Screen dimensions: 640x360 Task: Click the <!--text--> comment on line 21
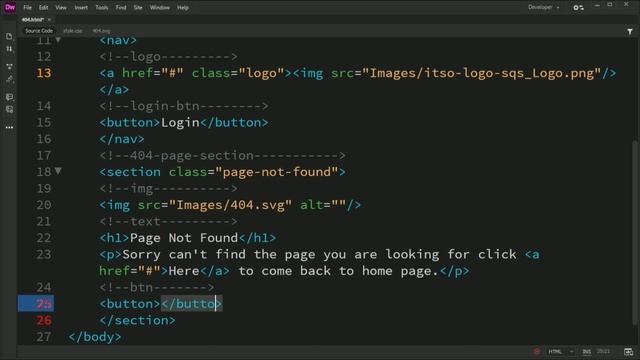[169, 222]
